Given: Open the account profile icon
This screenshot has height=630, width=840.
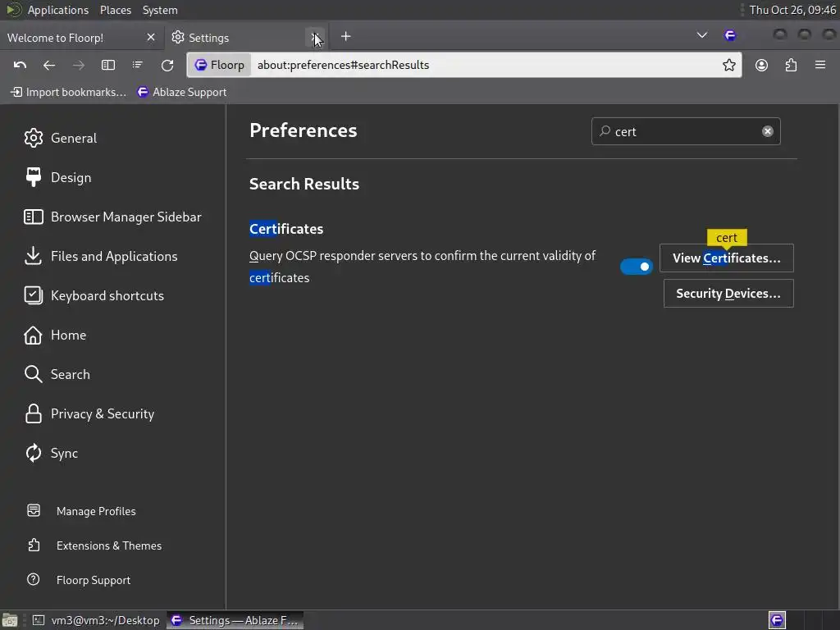Looking at the screenshot, I should [x=761, y=65].
